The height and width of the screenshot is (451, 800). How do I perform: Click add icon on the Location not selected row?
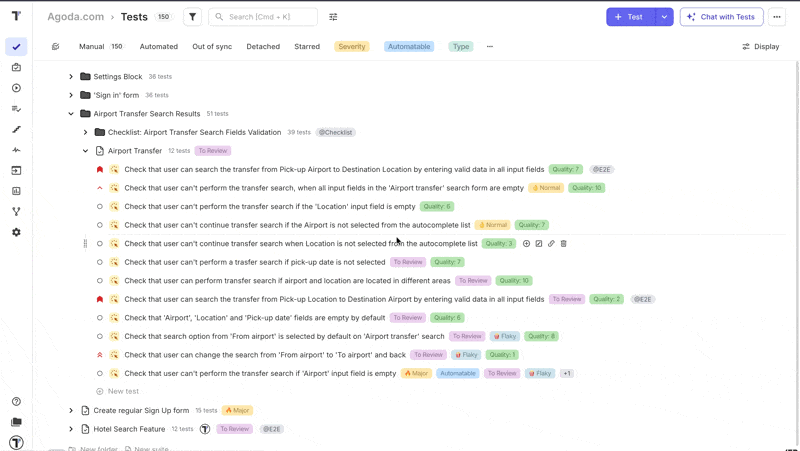527,244
